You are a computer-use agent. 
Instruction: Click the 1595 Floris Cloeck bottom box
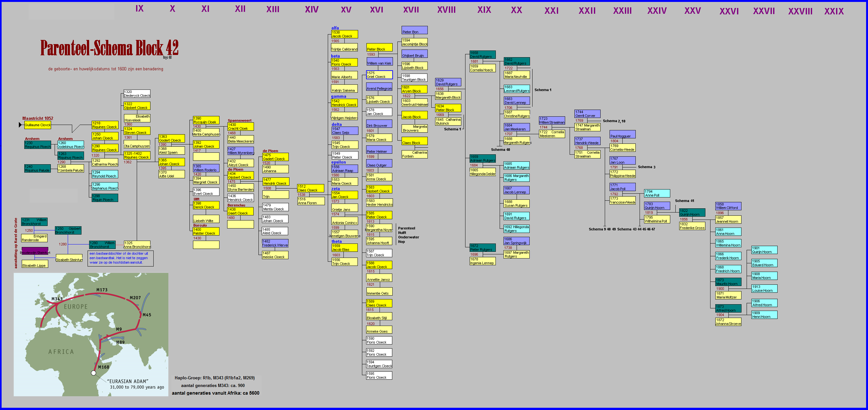pyautogui.click(x=379, y=375)
